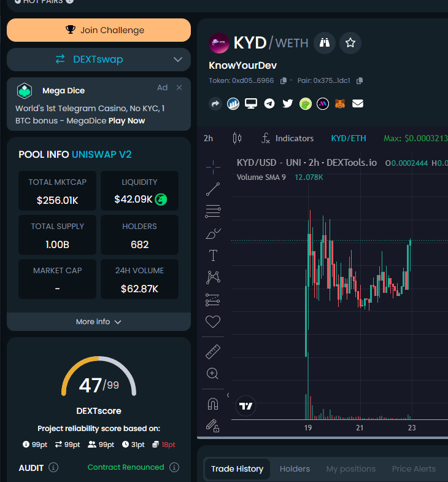Switch to the Trade History tab
Viewport: 448px width, 482px height.
point(238,468)
